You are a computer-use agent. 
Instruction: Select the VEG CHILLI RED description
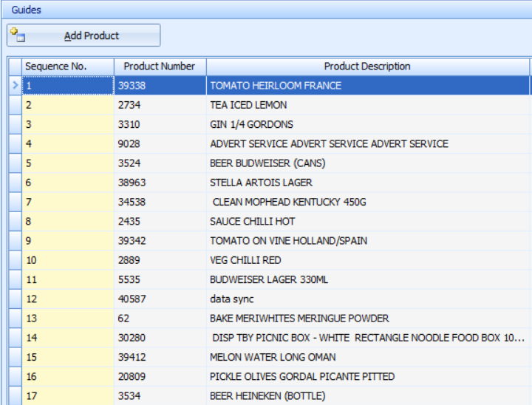(245, 260)
